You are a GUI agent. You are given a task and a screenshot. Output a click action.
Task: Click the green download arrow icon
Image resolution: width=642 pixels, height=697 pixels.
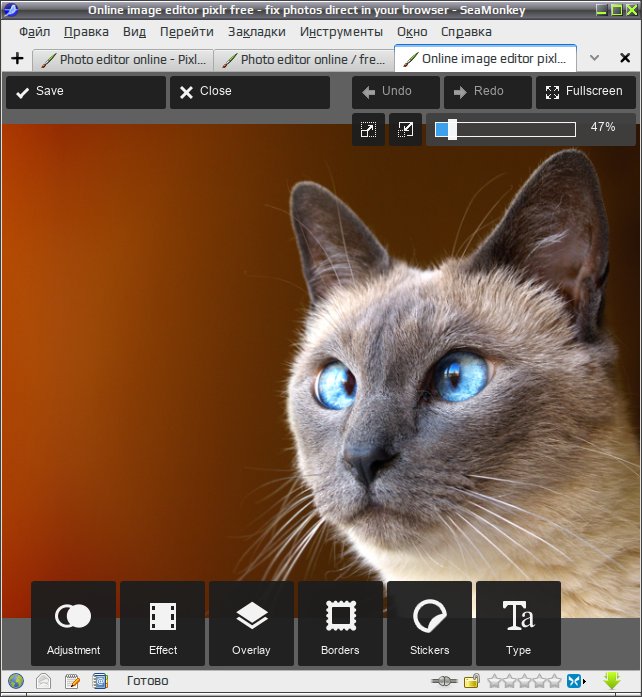click(612, 681)
